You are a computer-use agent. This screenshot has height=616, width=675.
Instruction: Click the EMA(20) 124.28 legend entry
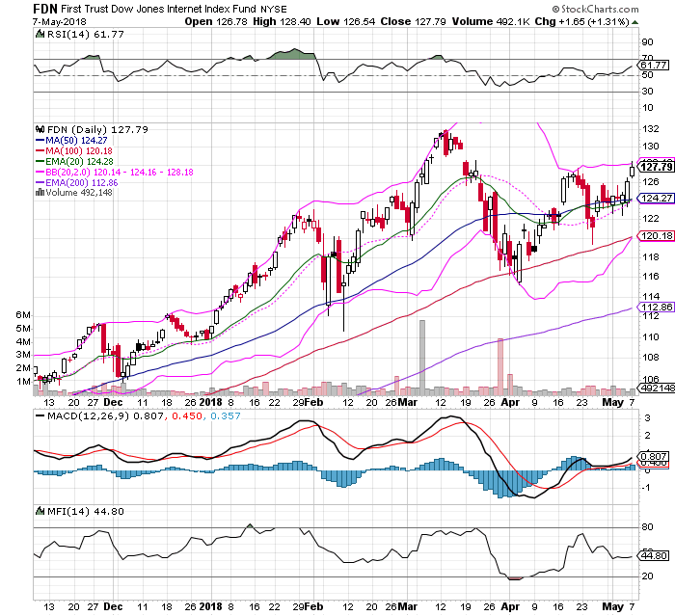click(74, 161)
